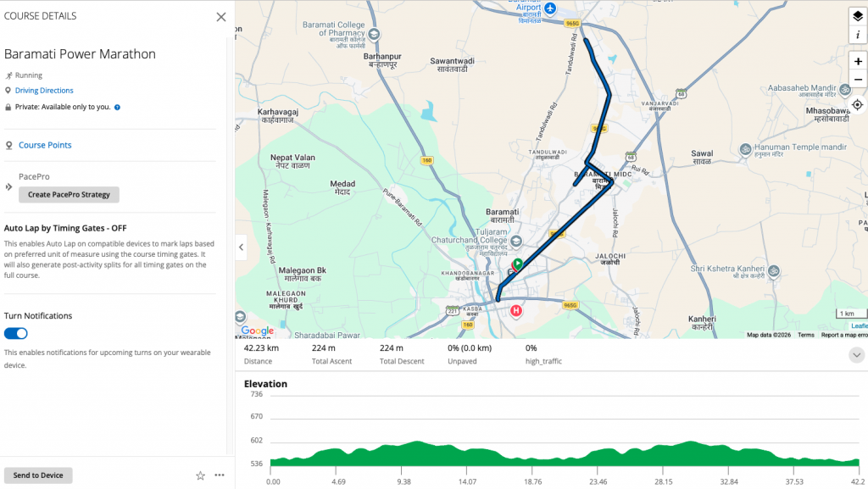Click the 224 m Total Ascent value
Viewport: 868px width, 489px height.
pos(323,348)
